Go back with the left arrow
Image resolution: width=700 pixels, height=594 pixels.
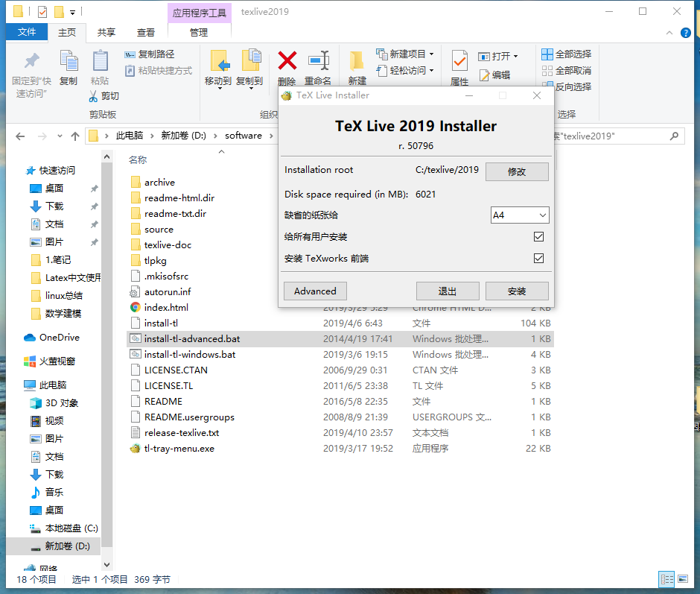coord(20,136)
